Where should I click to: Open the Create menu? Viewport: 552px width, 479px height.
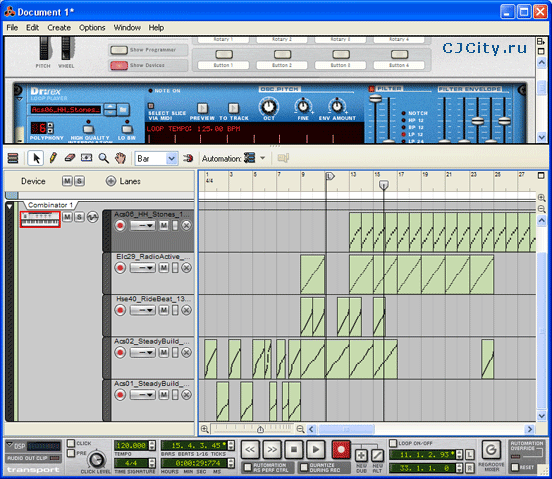(x=59, y=27)
